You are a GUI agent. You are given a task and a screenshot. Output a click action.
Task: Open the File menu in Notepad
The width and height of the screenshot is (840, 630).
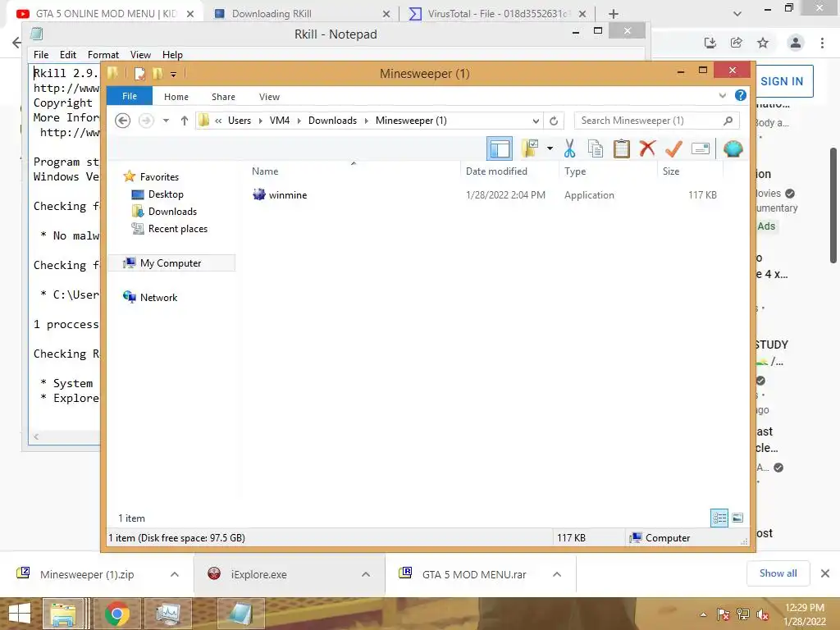(x=41, y=55)
